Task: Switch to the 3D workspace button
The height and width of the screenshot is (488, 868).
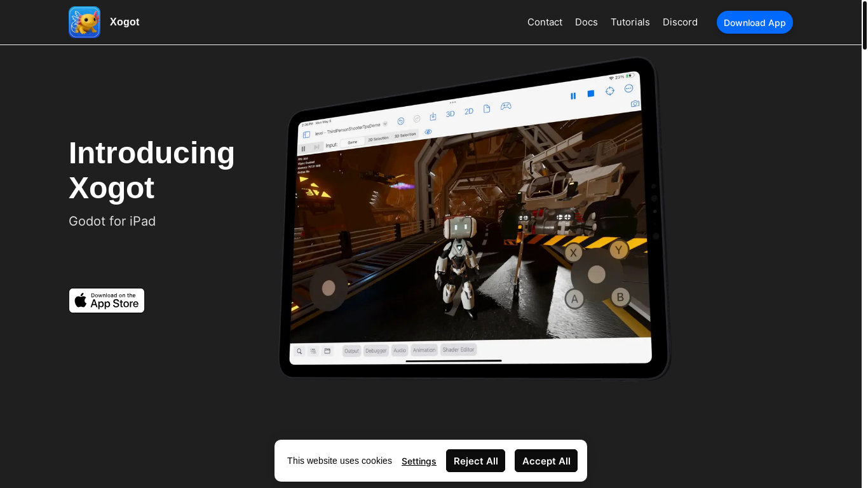Action: [450, 114]
